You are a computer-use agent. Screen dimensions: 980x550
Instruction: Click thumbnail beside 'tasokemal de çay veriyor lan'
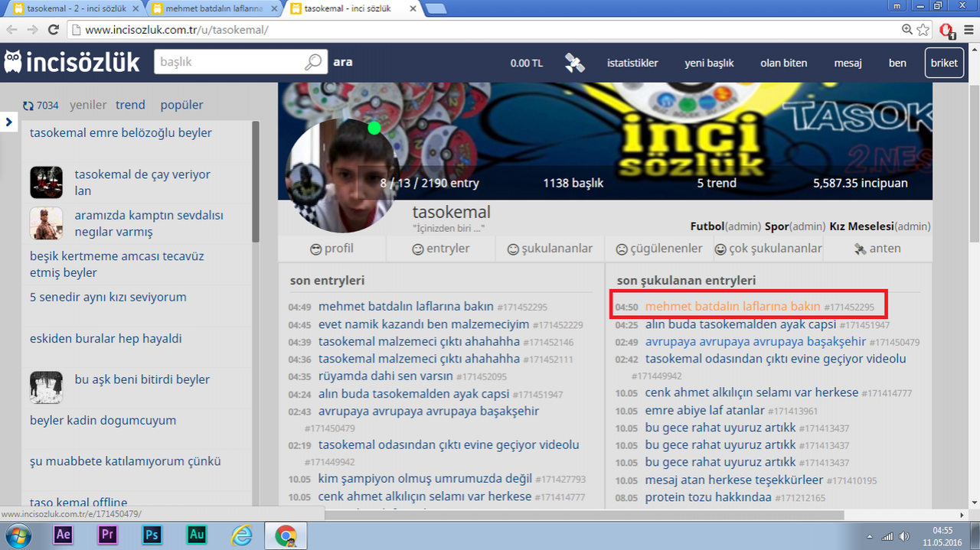click(46, 182)
